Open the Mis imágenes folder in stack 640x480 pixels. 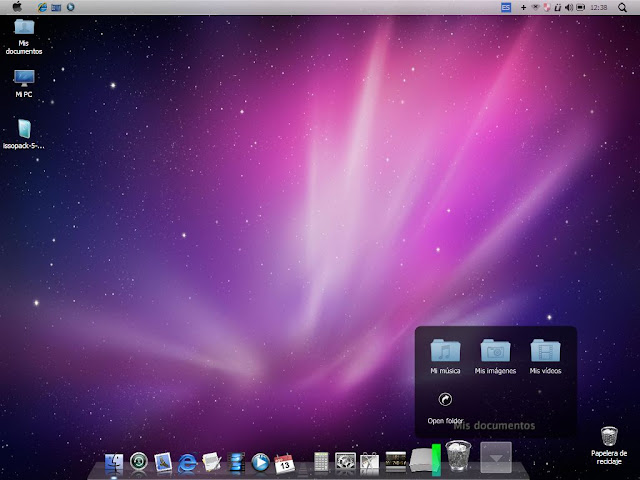coord(495,356)
